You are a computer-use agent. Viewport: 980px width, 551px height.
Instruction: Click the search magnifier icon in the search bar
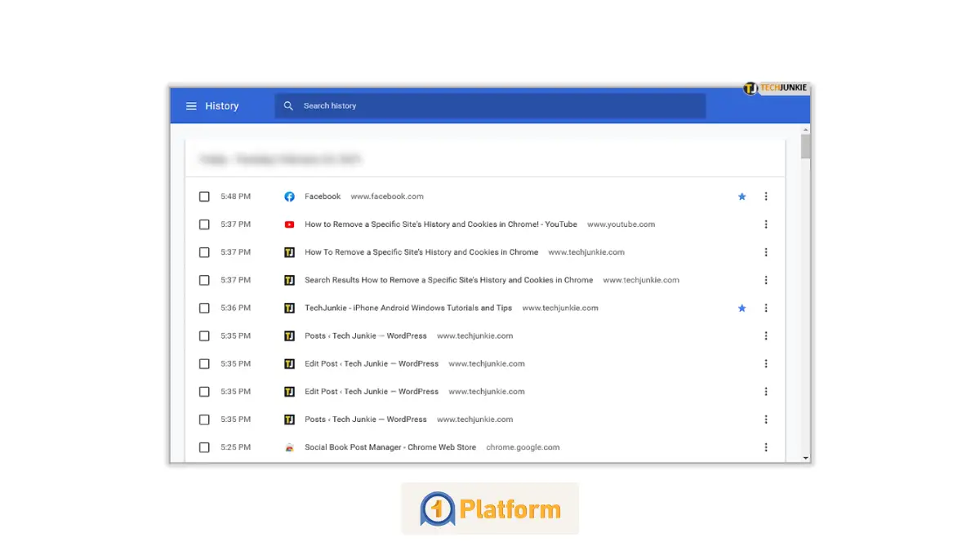pos(287,105)
